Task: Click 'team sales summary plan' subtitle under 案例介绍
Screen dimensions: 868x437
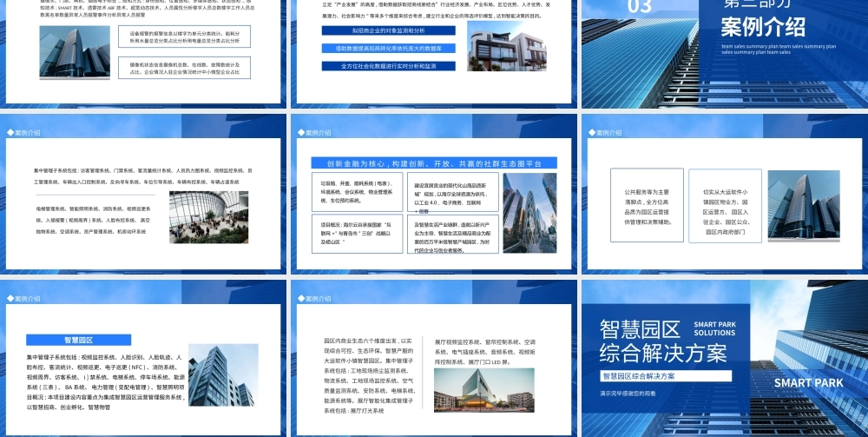Action: pos(779,50)
